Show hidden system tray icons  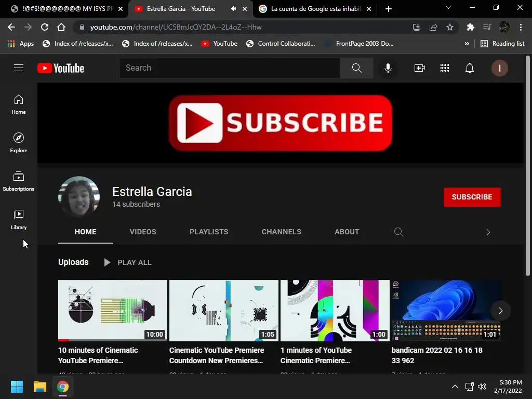point(455,387)
